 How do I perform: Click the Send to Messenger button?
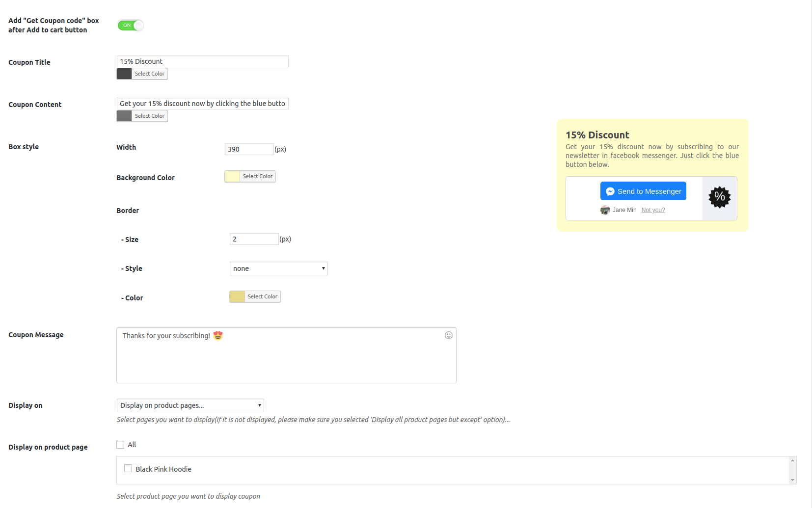pyautogui.click(x=643, y=191)
